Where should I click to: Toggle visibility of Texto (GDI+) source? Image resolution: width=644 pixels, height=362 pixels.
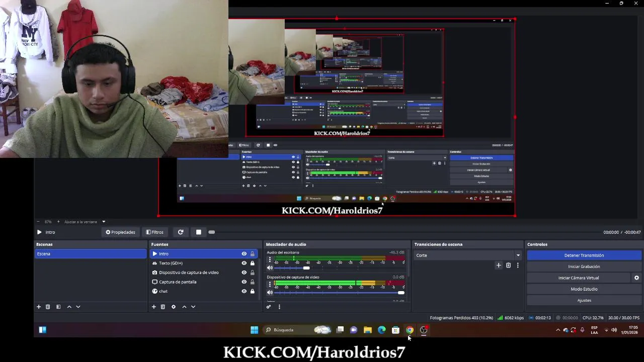click(244, 263)
